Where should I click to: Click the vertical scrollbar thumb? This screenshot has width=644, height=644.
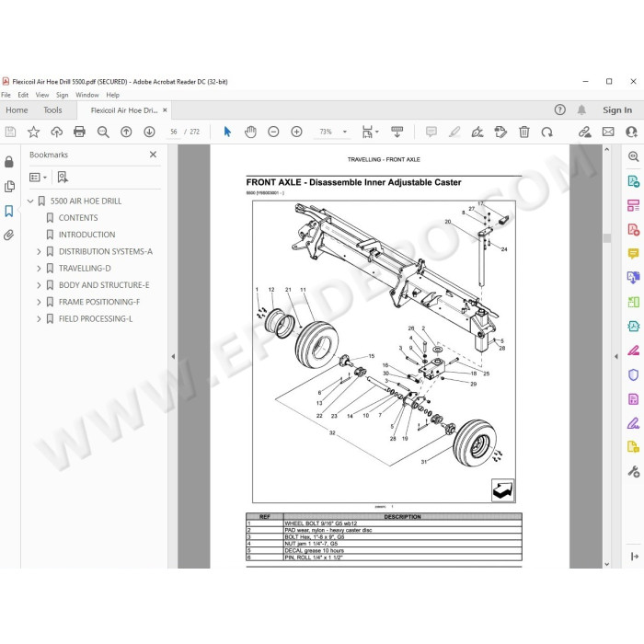pyautogui.click(x=606, y=238)
